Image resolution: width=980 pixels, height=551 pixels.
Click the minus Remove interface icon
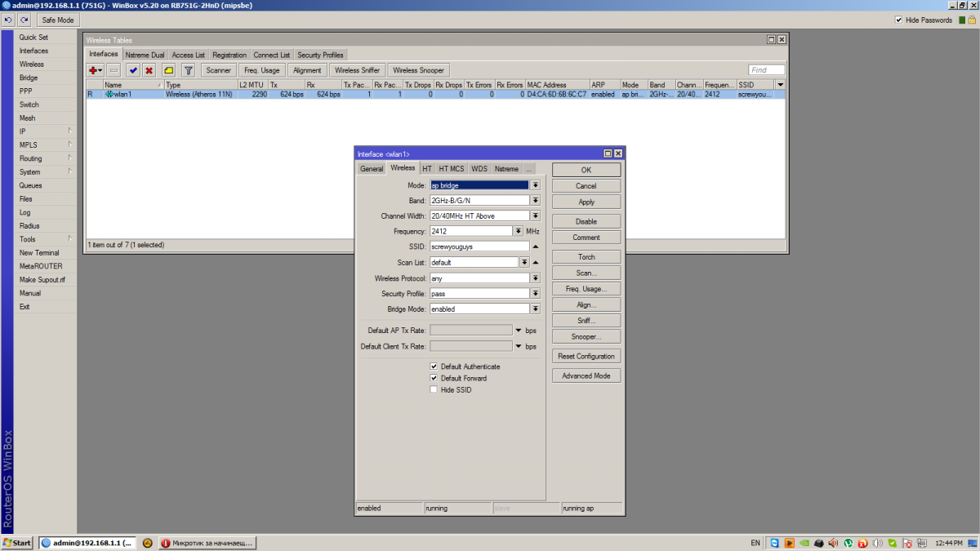tap(114, 70)
